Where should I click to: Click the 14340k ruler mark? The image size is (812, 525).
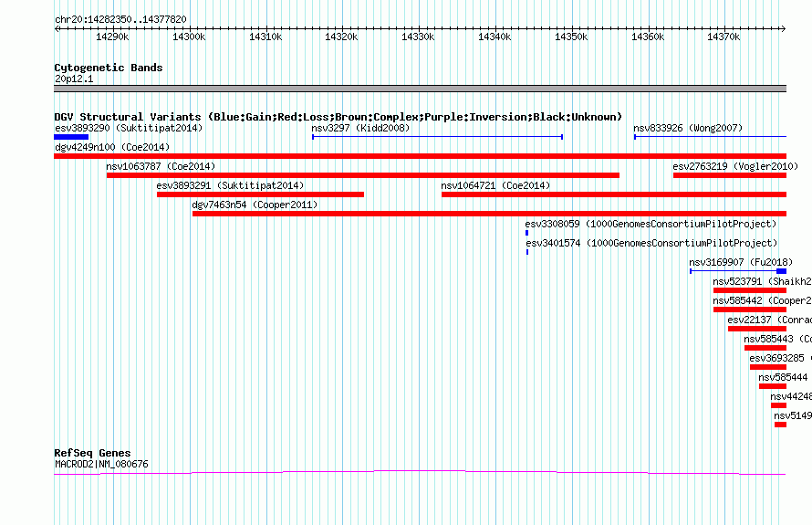(x=494, y=37)
